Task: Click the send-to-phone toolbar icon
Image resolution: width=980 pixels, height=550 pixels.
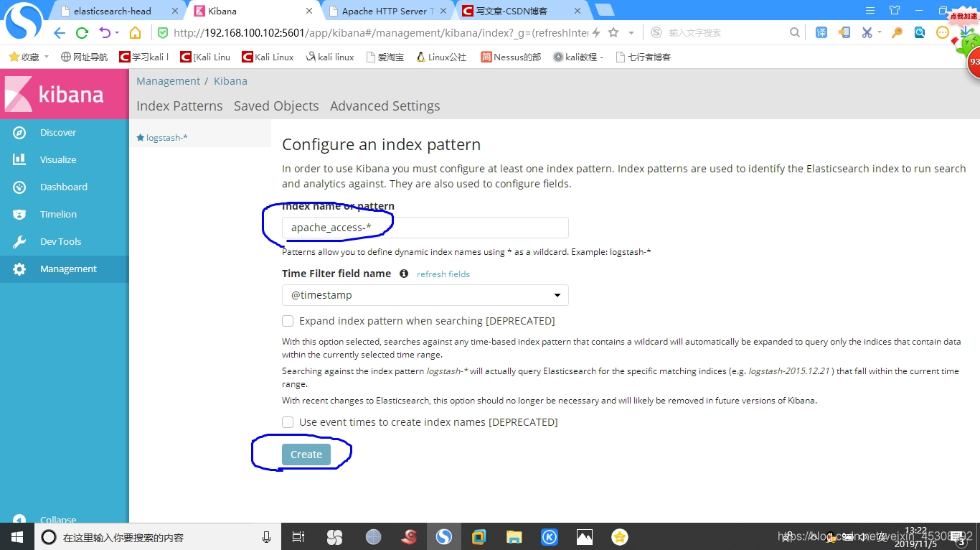Action: (844, 32)
